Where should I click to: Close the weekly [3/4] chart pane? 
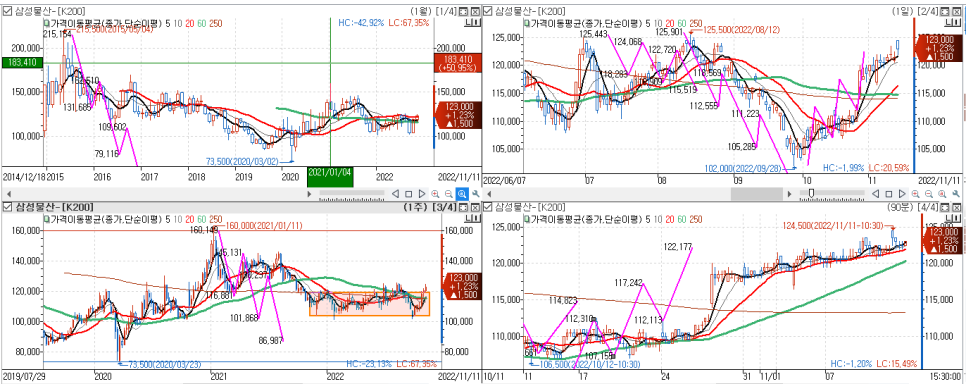[475, 208]
